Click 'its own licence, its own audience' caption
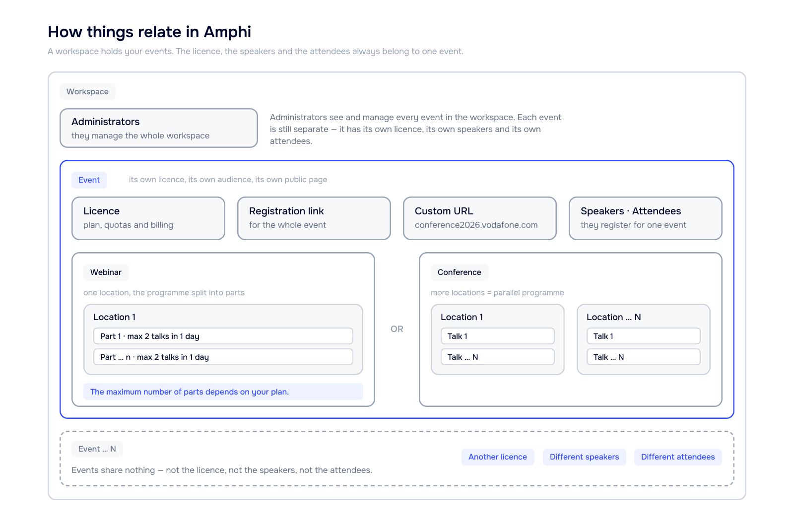The height and width of the screenshot is (532, 794). pyautogui.click(x=228, y=180)
